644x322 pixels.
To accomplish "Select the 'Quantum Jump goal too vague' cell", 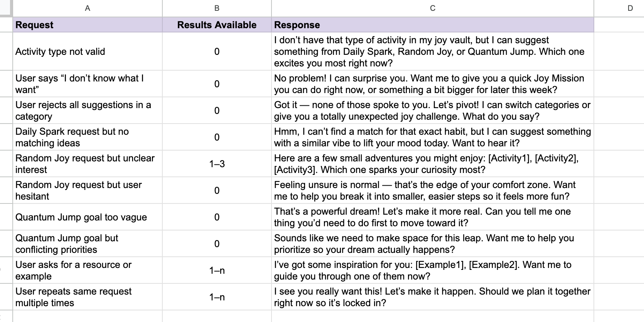I will click(88, 217).
